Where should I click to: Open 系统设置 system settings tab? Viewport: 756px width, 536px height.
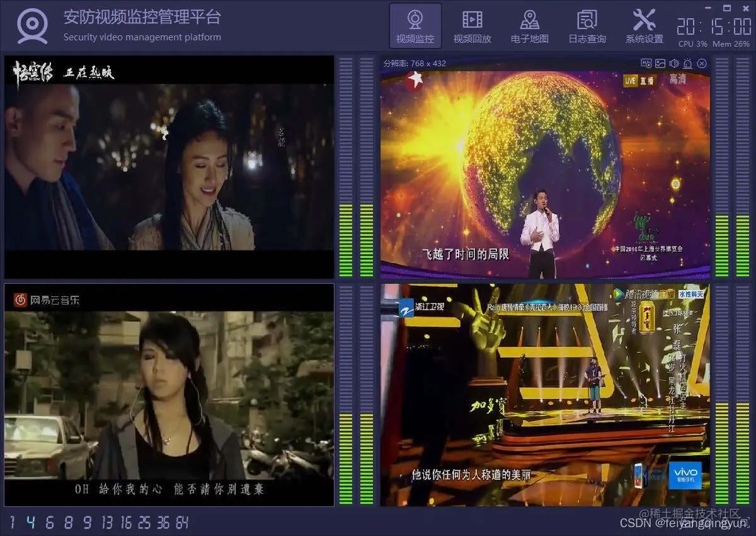(644, 26)
